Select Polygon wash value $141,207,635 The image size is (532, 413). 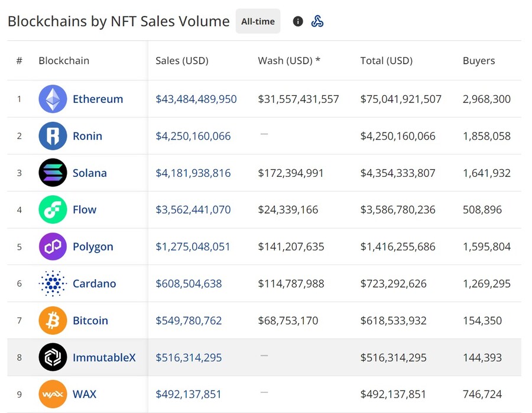(x=291, y=247)
